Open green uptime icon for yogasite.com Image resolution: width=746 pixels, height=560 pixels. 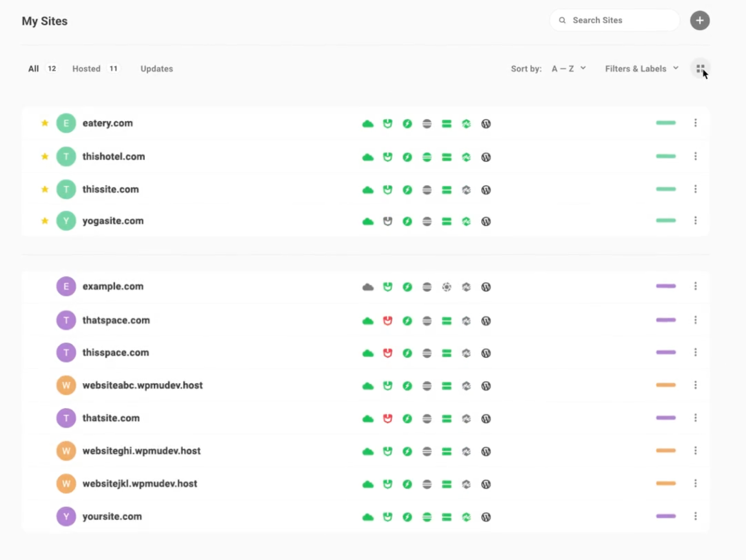pos(466,222)
